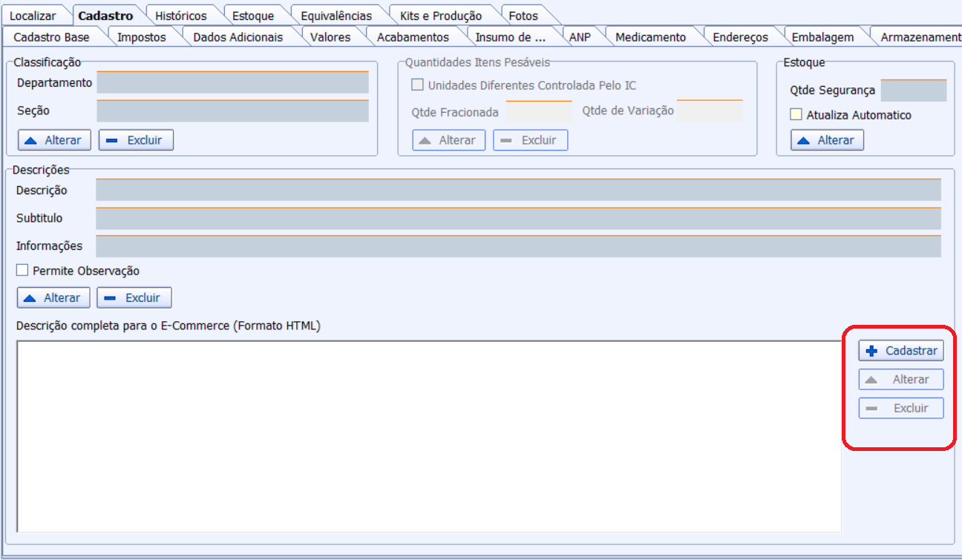The height and width of the screenshot is (560, 962).
Task: Select the Impostos sub-tab
Action: [x=141, y=37]
